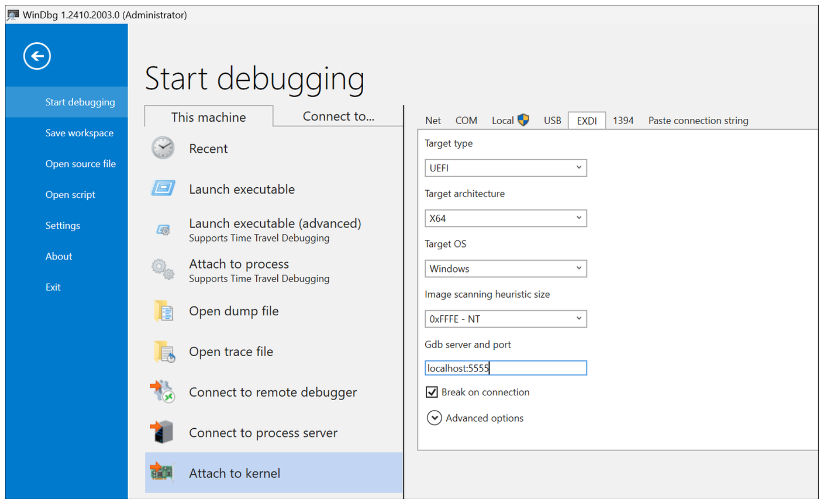The width and height of the screenshot is (823, 504).
Task: Click the Recent option label
Action: 208,148
